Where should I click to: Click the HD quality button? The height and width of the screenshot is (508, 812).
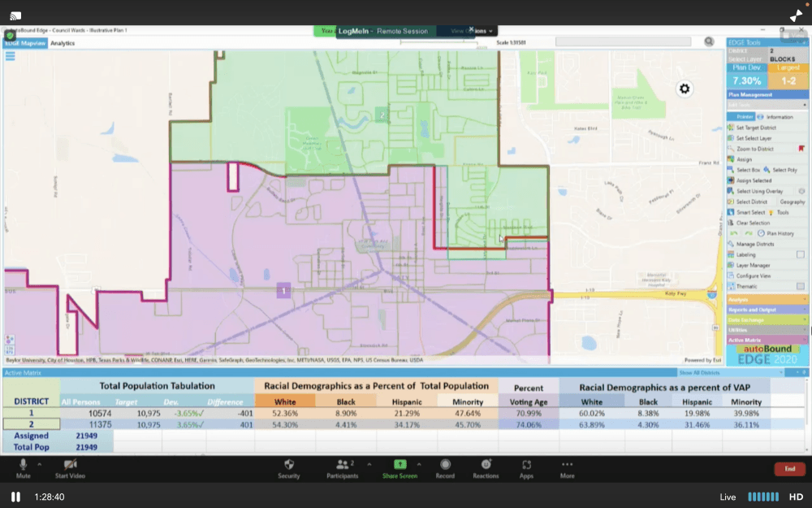point(796,497)
